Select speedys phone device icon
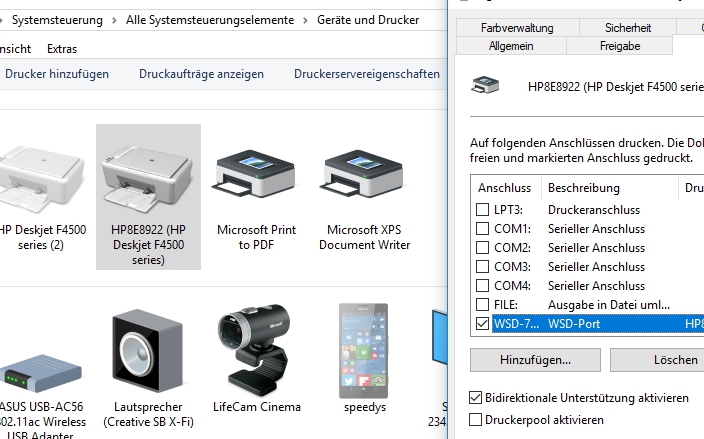Screen dimensions: 704x439 click(x=364, y=351)
